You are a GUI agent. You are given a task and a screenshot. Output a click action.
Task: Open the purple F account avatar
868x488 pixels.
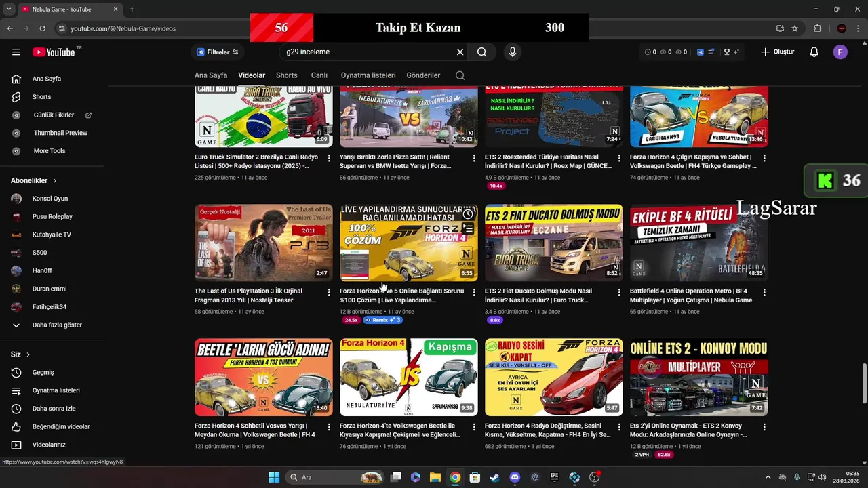840,52
